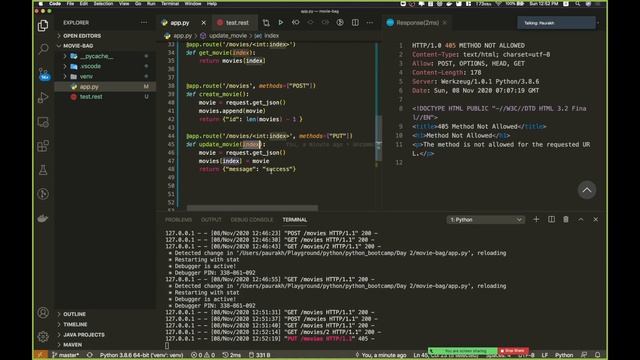The width and height of the screenshot is (640, 360).
Task: Expand the __pycache__ folder
Action: coord(97,56)
